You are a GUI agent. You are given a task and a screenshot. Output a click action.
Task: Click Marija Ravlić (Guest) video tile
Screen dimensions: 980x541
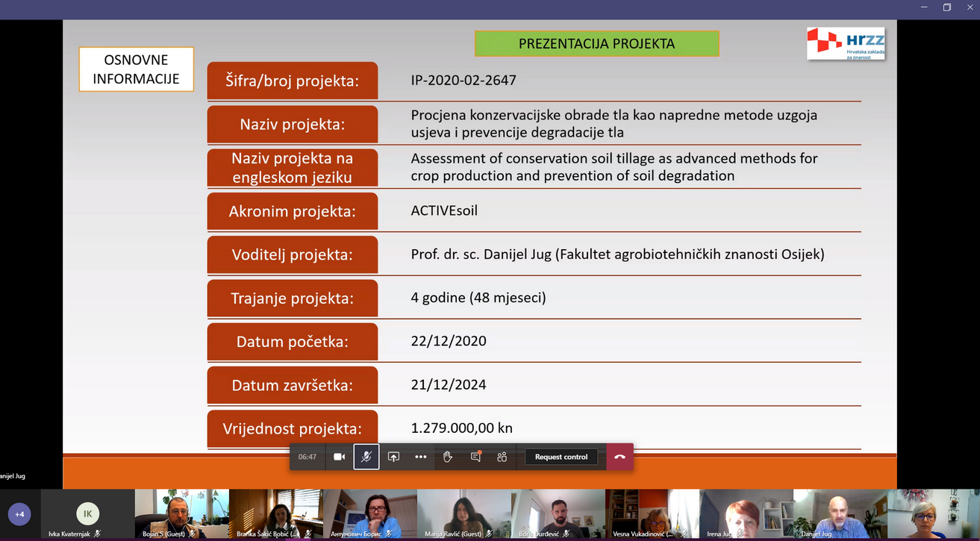pyautogui.click(x=464, y=513)
